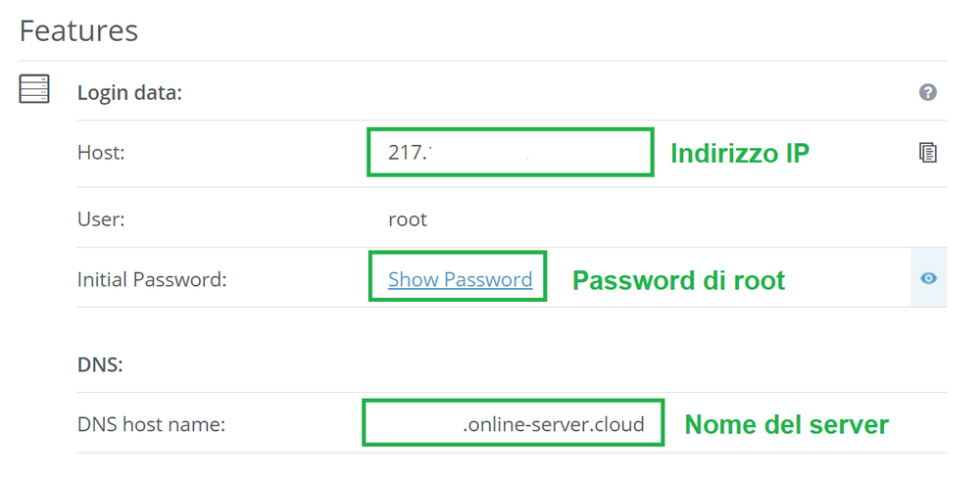
Task: Select the DNS host name value
Action: tap(513, 422)
